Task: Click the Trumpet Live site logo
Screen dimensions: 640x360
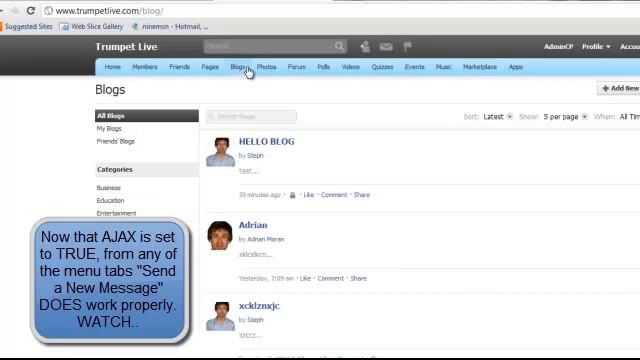Action: [126, 47]
